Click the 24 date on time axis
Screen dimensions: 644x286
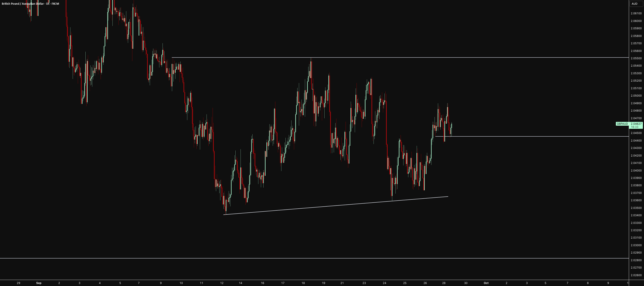384,283
